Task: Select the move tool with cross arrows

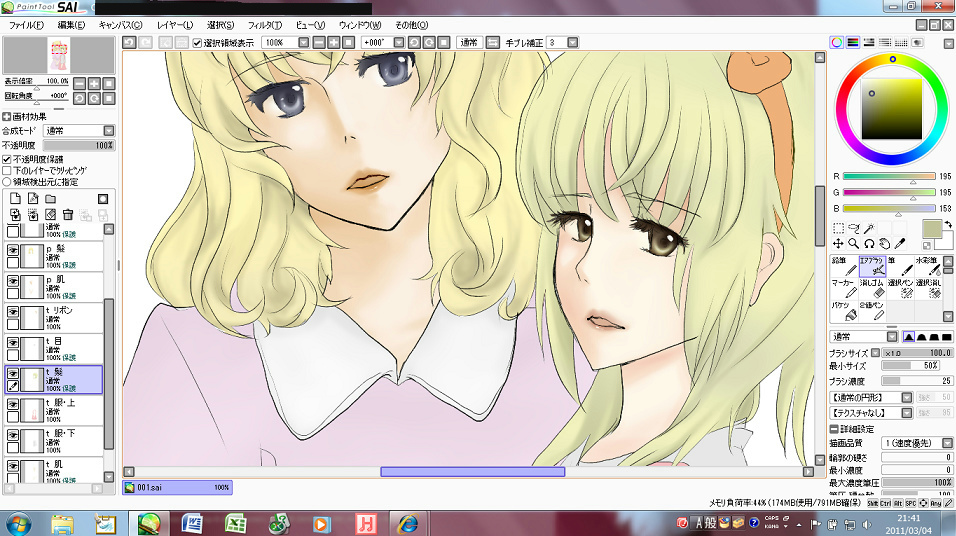Action: click(x=838, y=243)
